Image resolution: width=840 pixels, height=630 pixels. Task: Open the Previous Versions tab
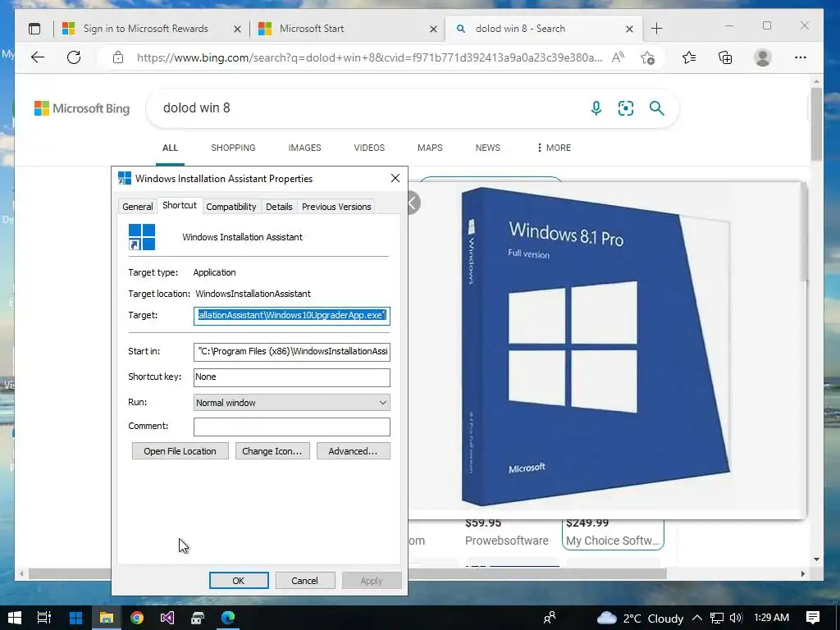point(336,207)
